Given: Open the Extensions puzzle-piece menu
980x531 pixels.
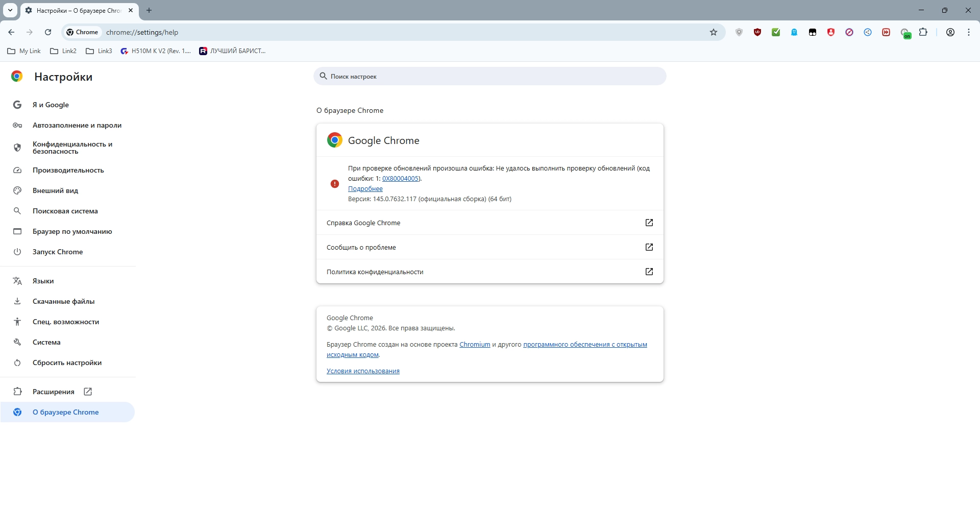Looking at the screenshot, I should 923,32.
